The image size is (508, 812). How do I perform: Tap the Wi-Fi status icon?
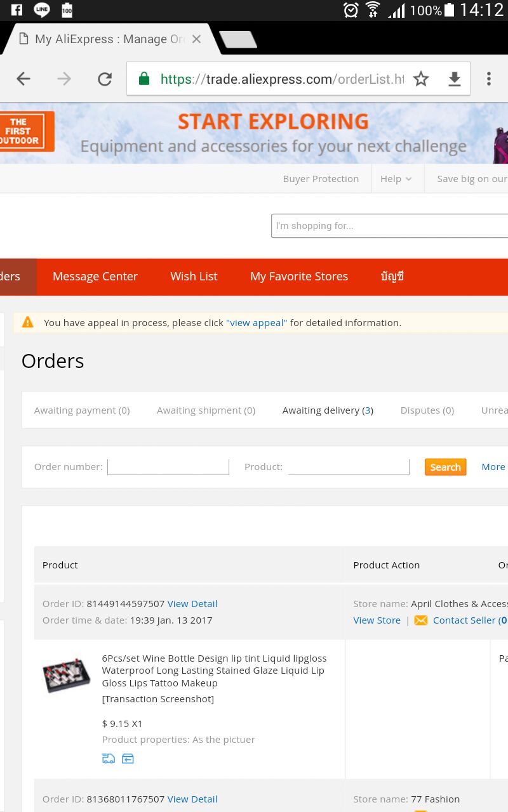[373, 10]
